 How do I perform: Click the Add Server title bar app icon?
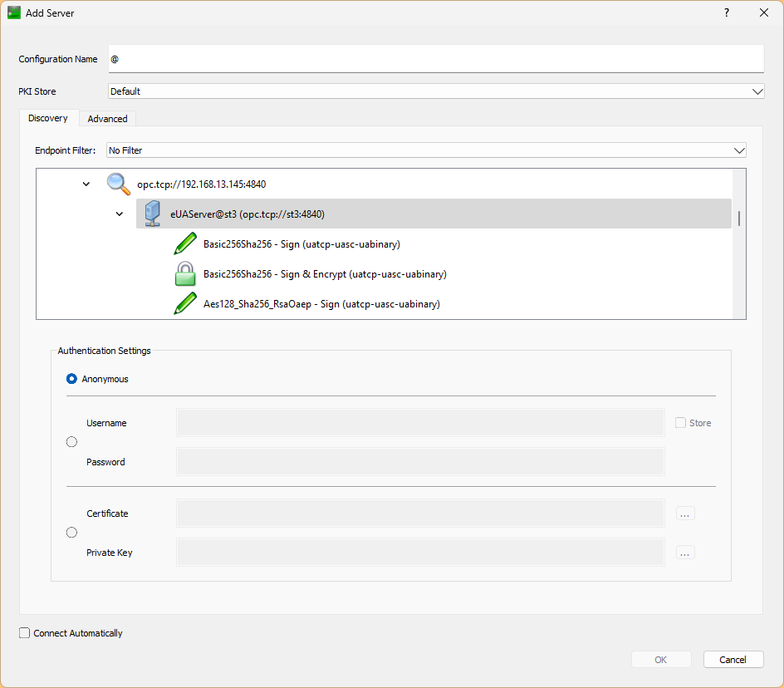(14, 12)
